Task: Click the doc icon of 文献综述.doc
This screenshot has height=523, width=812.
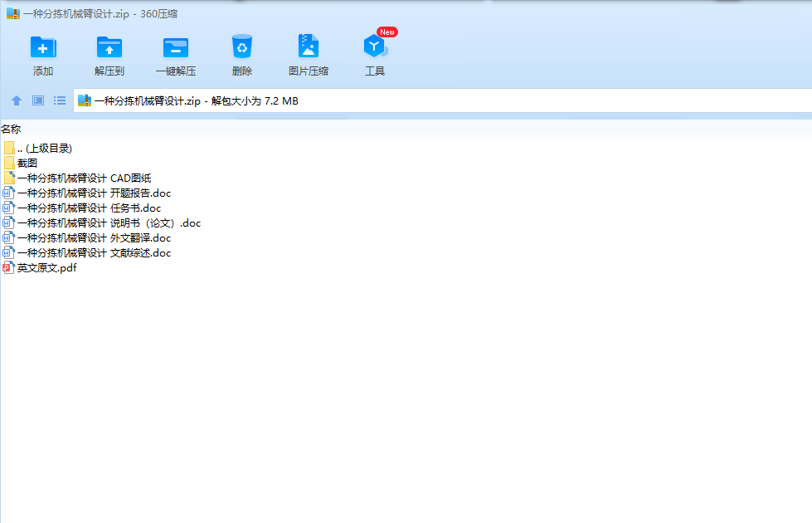Action: click(x=8, y=253)
